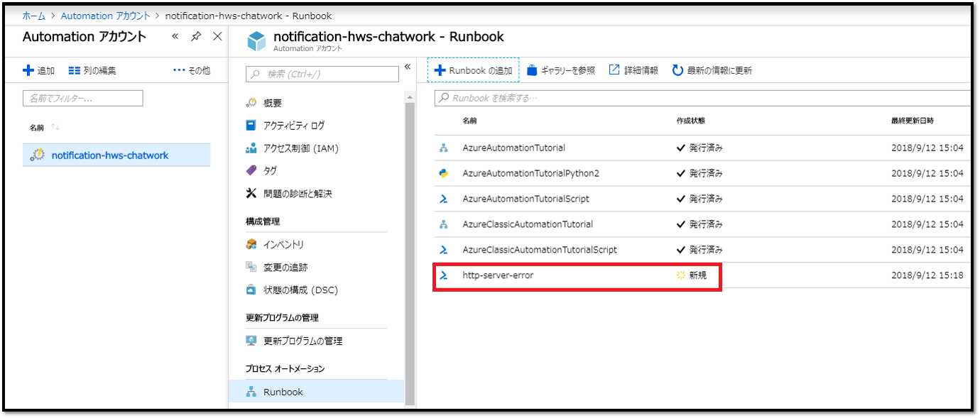Focus the 検索 (Ctrl+/) menu search box
Image resolution: width=980 pixels, height=418 pixels.
[322, 74]
